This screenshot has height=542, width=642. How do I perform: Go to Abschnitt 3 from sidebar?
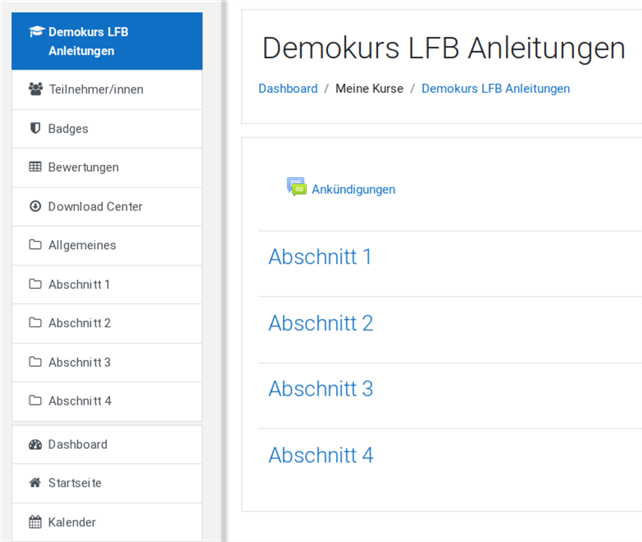[x=79, y=363]
